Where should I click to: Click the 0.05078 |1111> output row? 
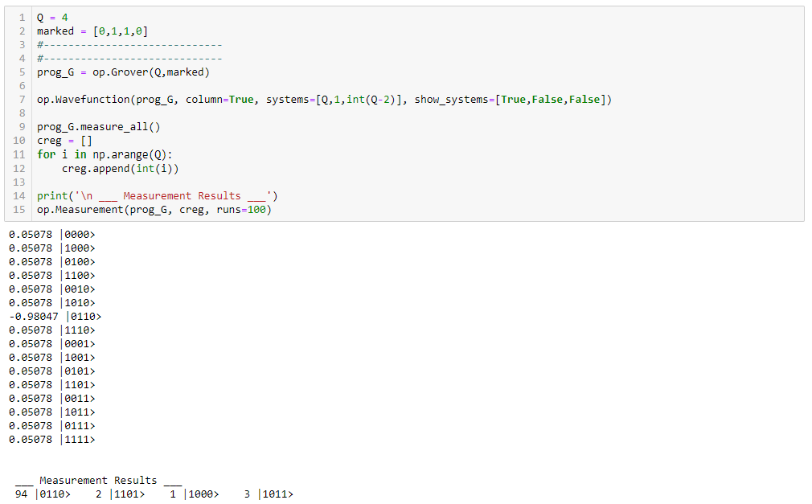[51, 440]
